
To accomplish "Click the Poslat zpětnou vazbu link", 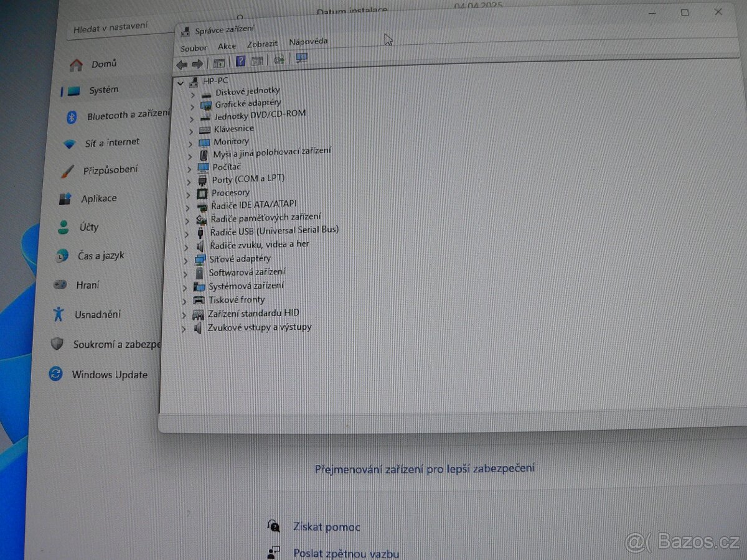I will tap(346, 553).
